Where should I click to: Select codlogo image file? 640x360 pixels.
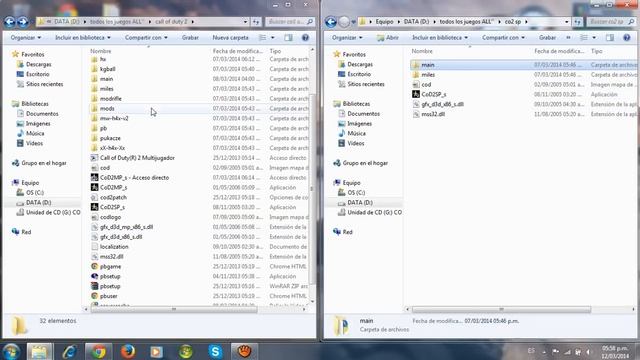[x=110, y=217]
